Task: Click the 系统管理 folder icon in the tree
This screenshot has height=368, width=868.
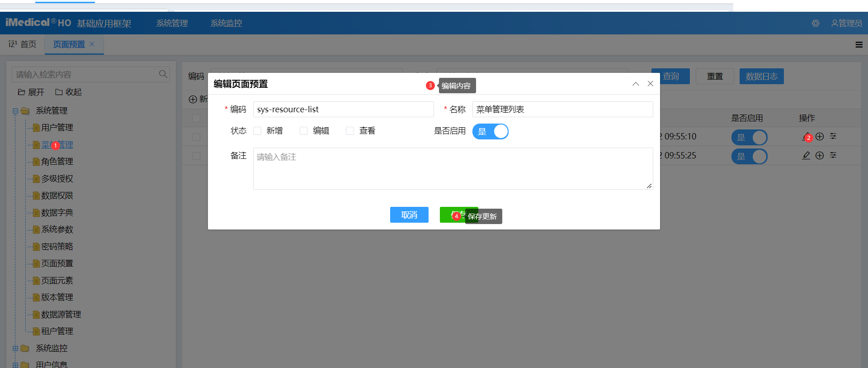Action: (25, 110)
